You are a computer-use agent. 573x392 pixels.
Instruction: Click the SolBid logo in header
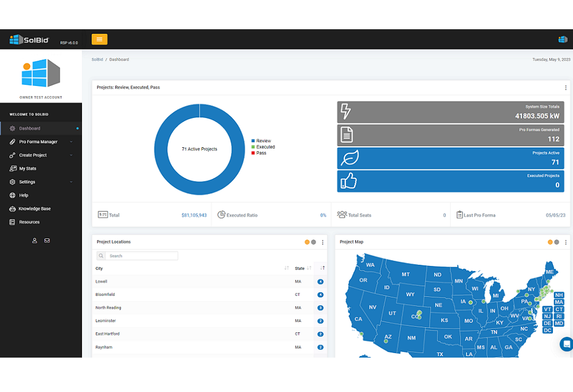pyautogui.click(x=29, y=40)
